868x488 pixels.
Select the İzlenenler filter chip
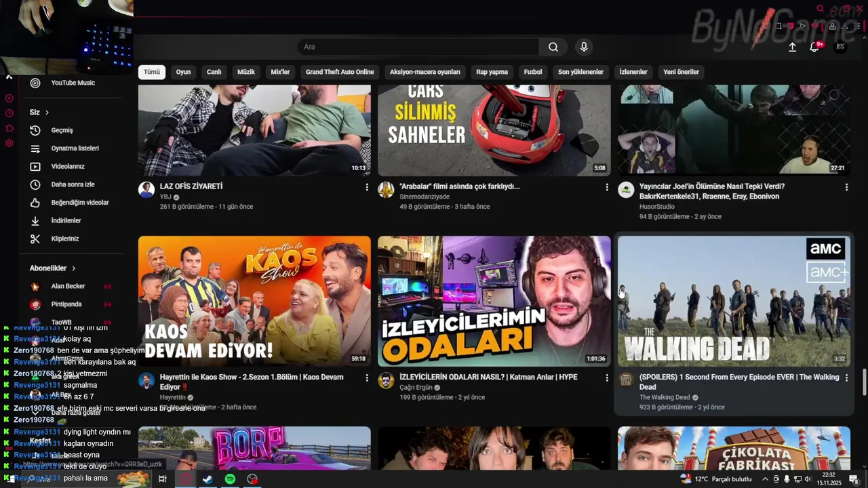coord(633,72)
